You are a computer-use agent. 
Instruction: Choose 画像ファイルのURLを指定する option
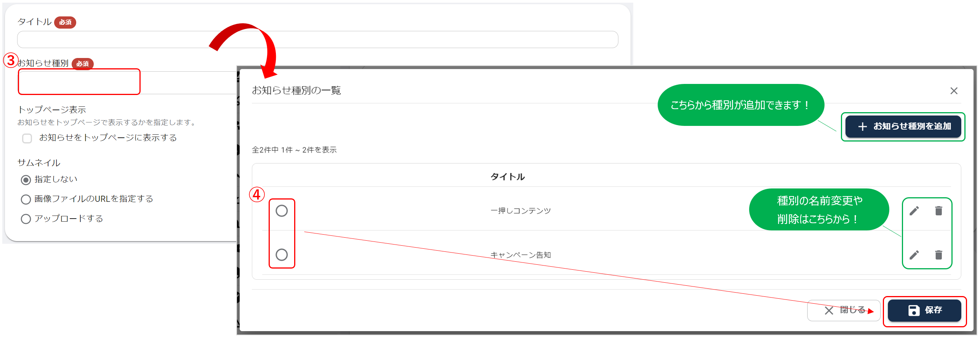(26, 199)
